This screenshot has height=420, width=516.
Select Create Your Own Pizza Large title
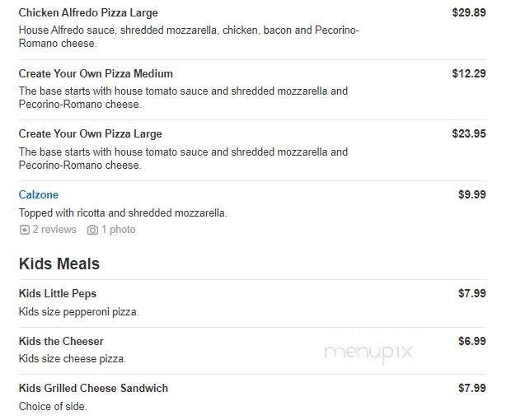coord(90,134)
